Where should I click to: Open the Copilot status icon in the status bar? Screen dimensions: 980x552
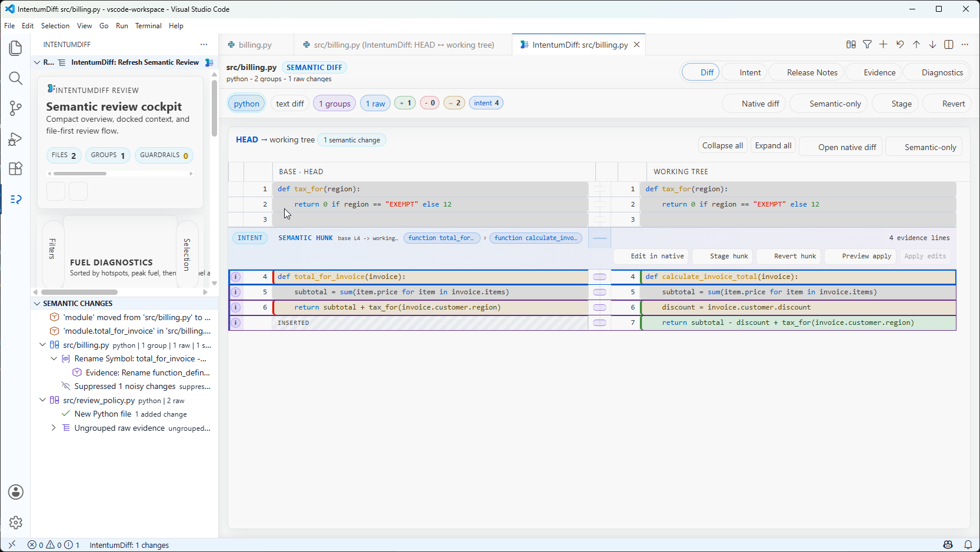(x=948, y=545)
